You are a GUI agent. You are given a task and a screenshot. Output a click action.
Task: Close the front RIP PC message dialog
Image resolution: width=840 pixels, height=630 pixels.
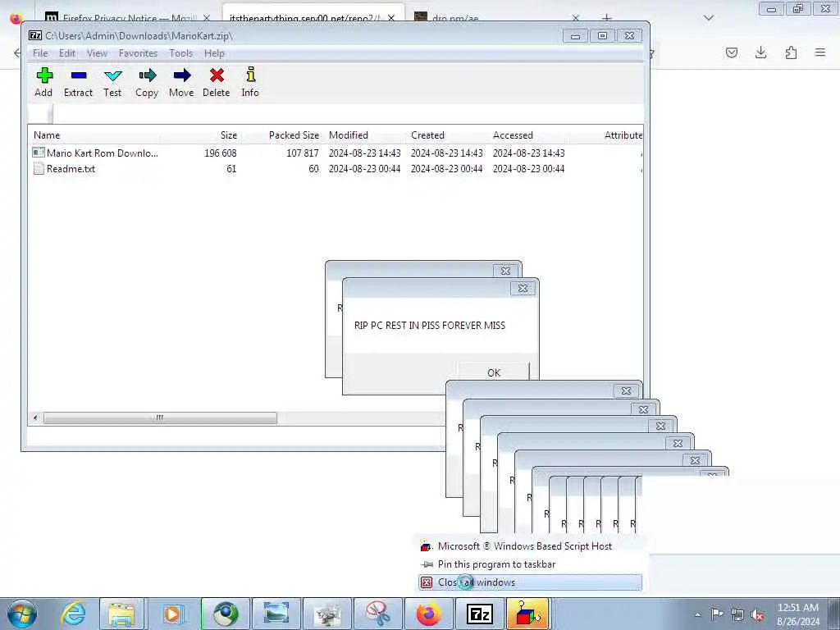[x=523, y=288]
